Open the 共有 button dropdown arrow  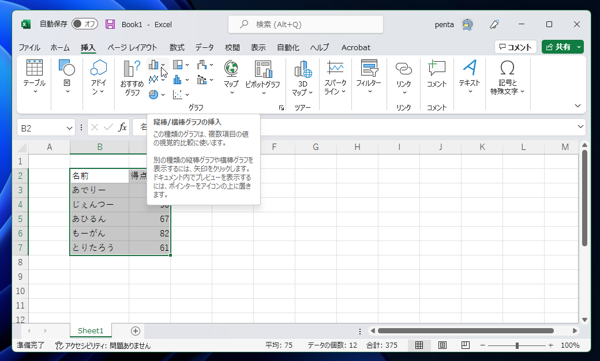pyautogui.click(x=579, y=47)
